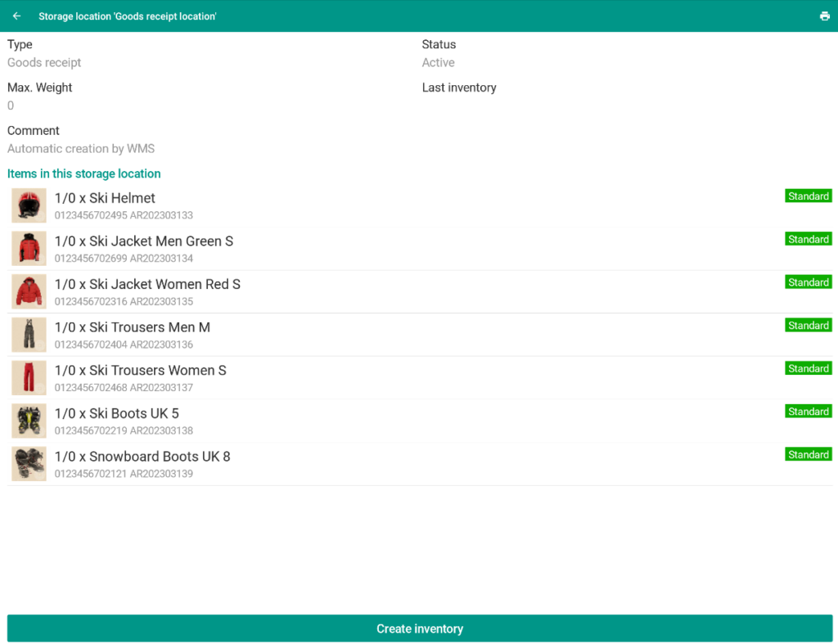838x644 pixels.
Task: Select the Ski Trousers Women S thumbnail
Action: coord(29,378)
